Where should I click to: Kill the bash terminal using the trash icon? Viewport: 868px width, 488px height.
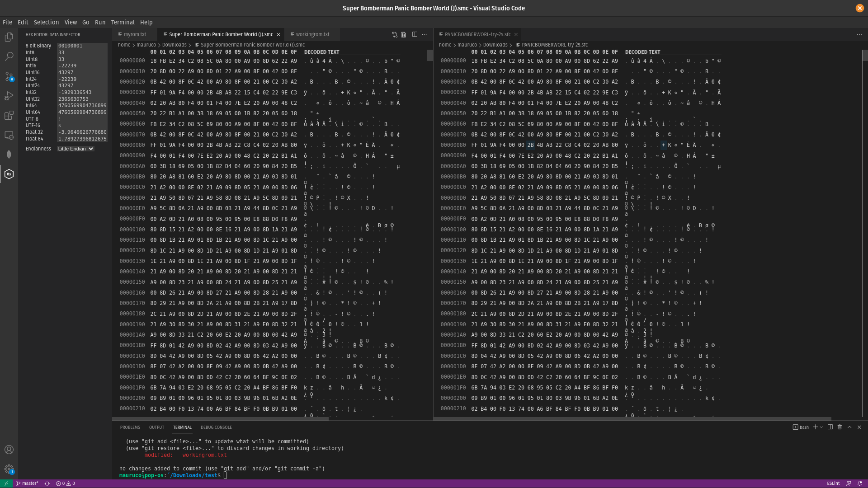click(840, 427)
